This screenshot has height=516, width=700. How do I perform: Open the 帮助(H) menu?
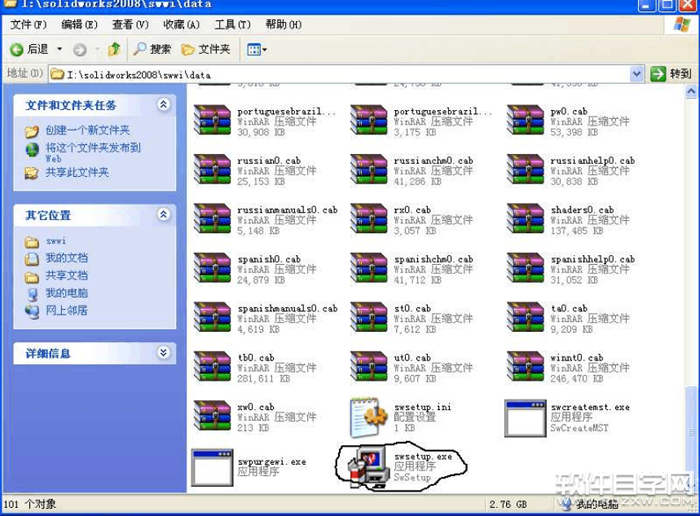point(283,24)
